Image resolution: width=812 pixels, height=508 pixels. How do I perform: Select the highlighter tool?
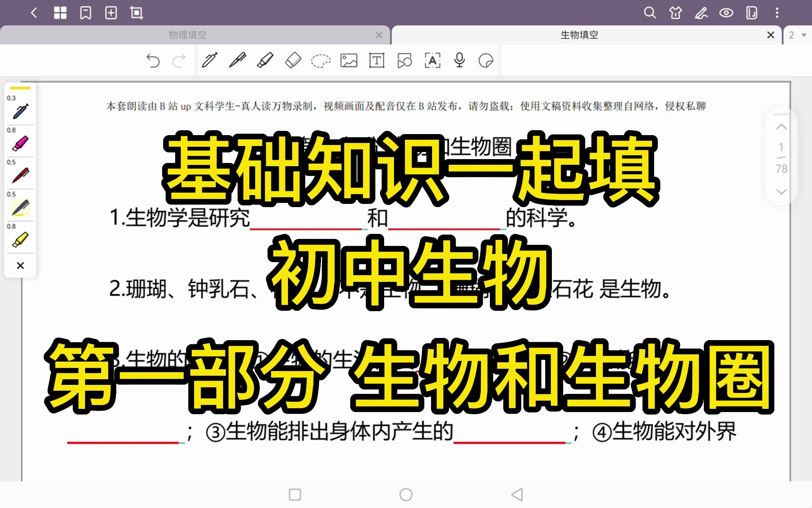(x=265, y=60)
